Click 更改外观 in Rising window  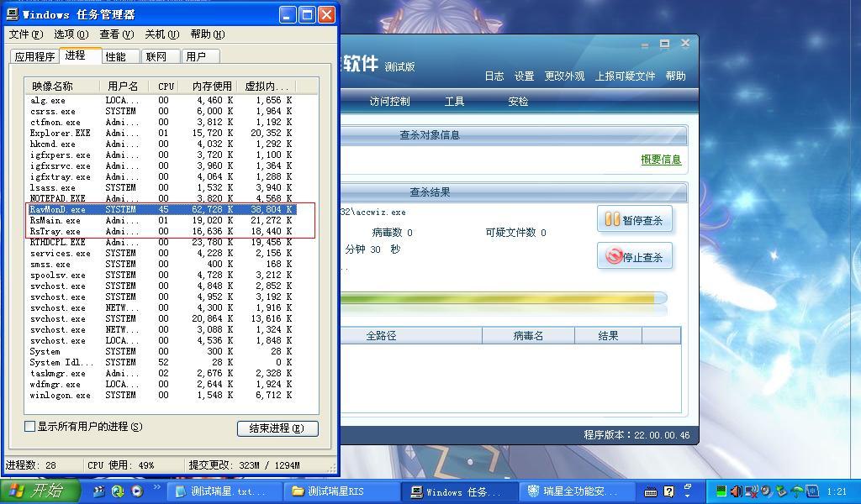[x=564, y=76]
